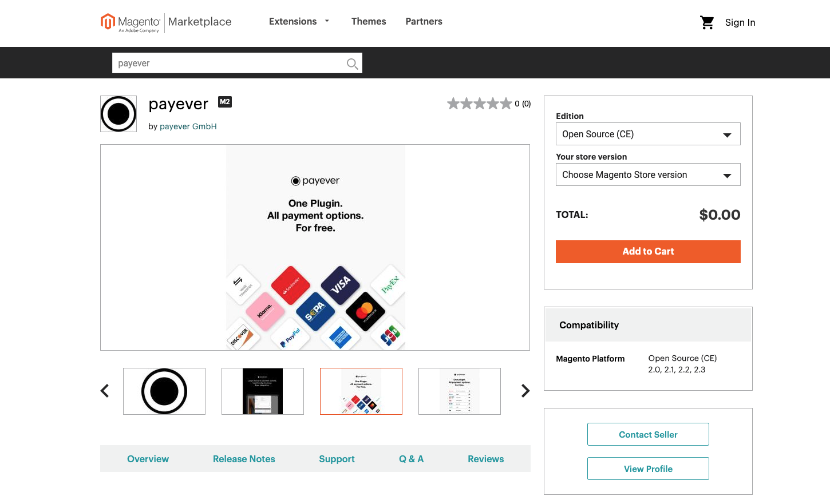The image size is (830, 504).
Task: Open the shopping cart icon
Action: tap(707, 22)
